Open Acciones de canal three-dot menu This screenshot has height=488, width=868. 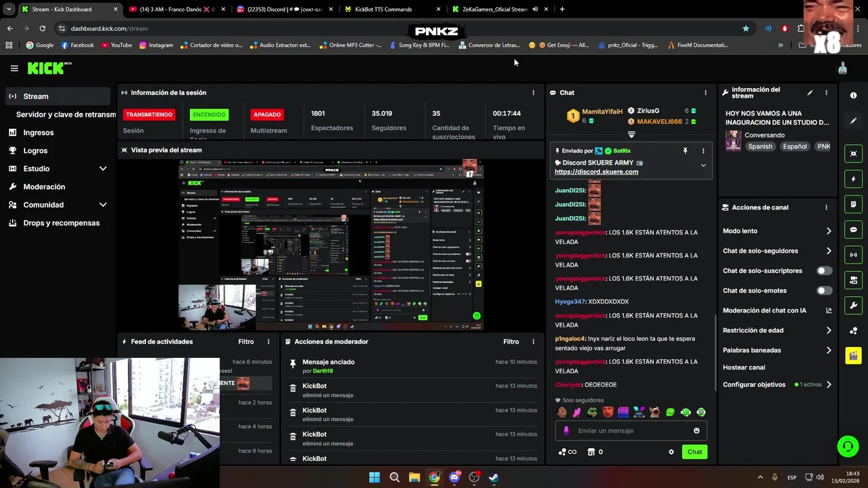826,207
